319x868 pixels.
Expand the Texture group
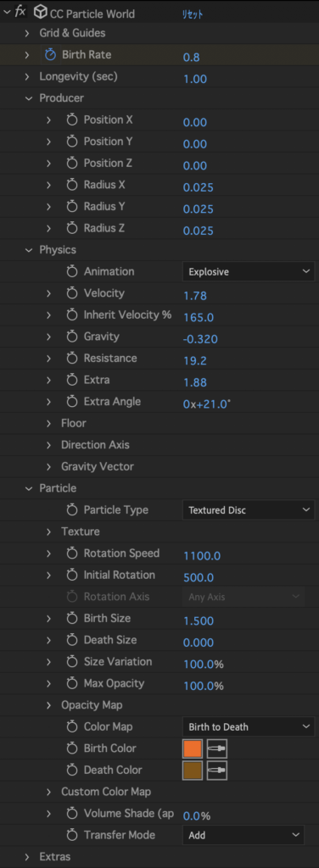[x=48, y=532]
